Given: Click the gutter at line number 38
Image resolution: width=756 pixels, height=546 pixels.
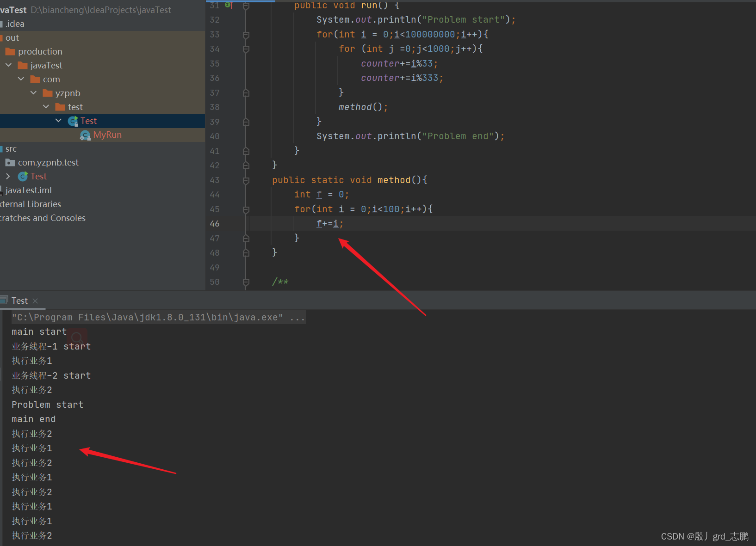Looking at the screenshot, I should coord(215,107).
